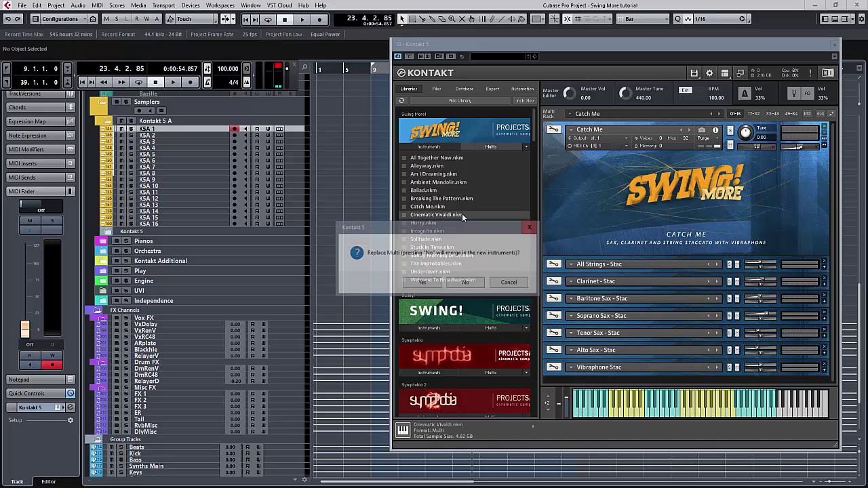Open Kontakt's save and load disk icon
The image size is (868, 488).
694,73
